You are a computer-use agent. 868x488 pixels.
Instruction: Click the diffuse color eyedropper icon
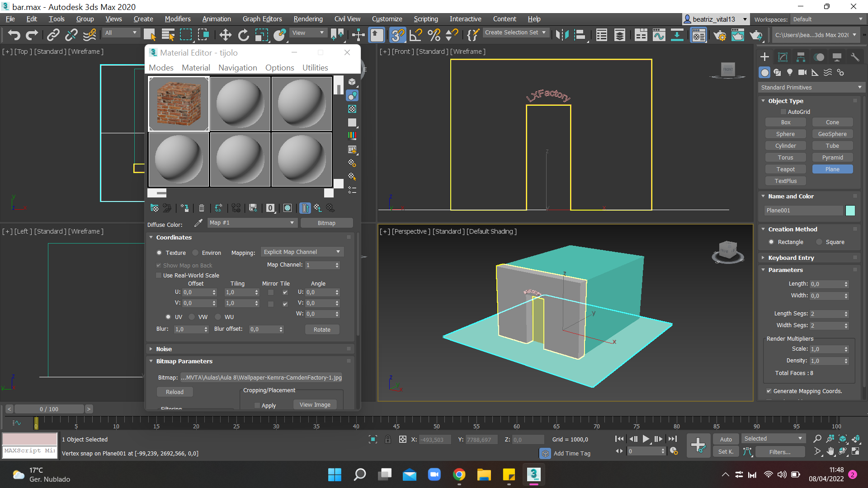(198, 223)
